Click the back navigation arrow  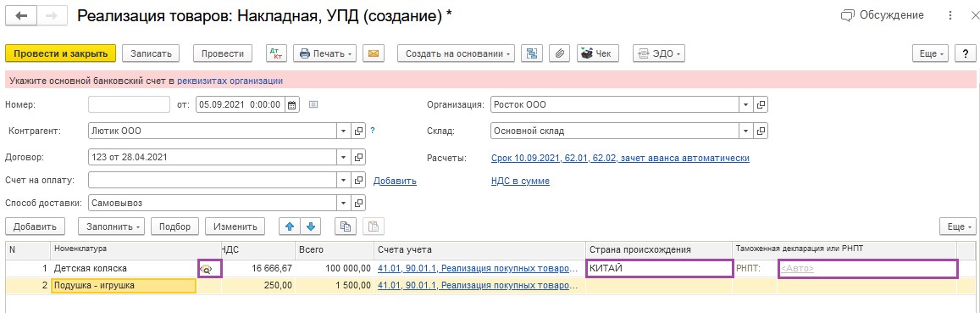pyautogui.click(x=21, y=17)
